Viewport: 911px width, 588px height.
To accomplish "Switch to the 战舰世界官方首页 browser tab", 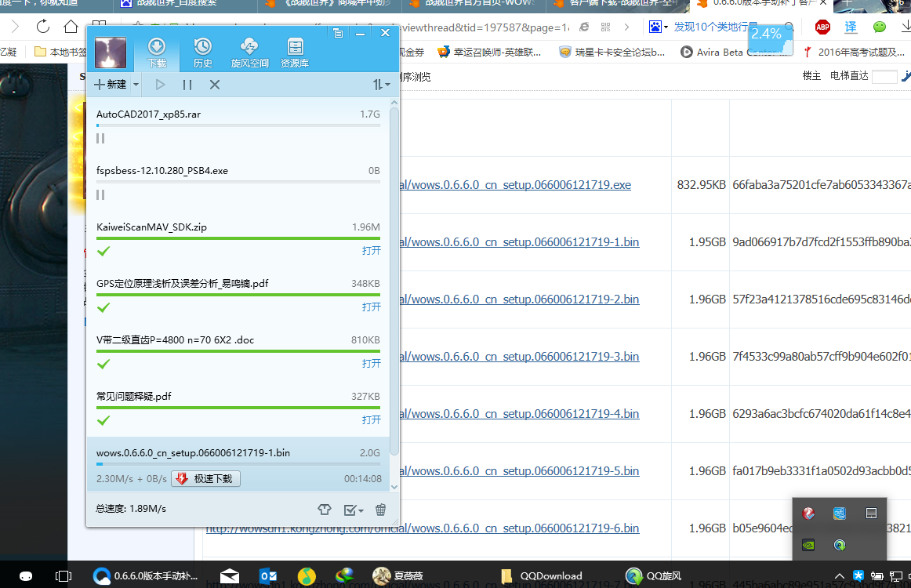I will pyautogui.click(x=472, y=4).
